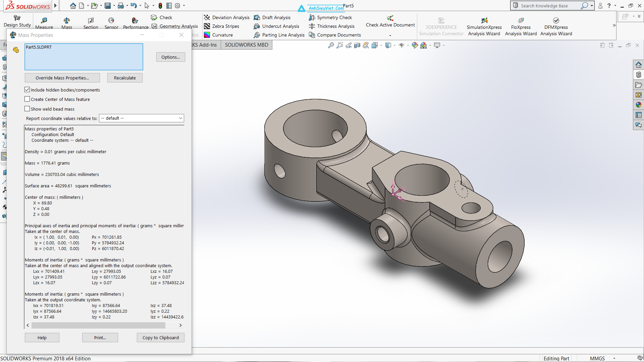
Task: Open SOLIDWORKS Forum task pane tab
Action: [638, 125]
